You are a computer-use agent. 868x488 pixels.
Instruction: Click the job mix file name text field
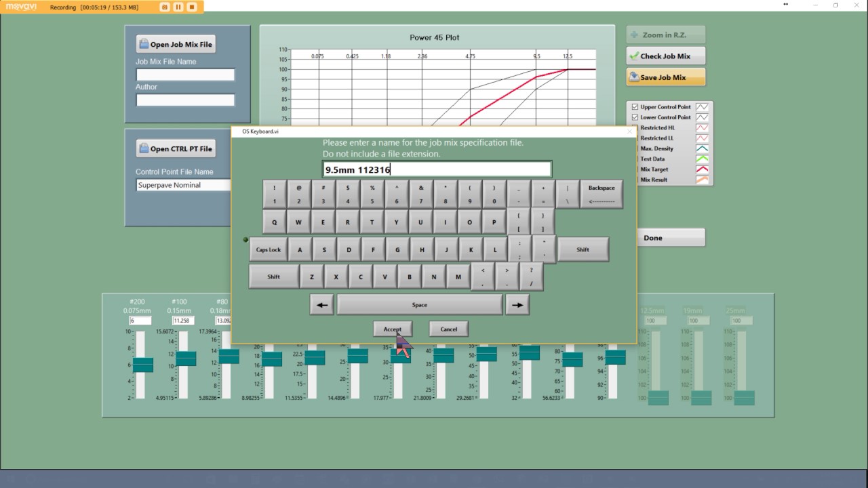[x=437, y=169]
